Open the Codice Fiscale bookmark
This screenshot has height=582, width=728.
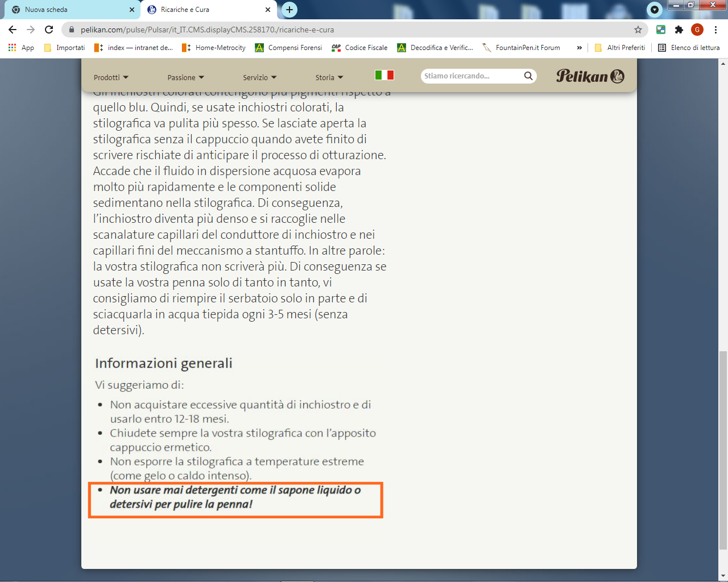359,48
